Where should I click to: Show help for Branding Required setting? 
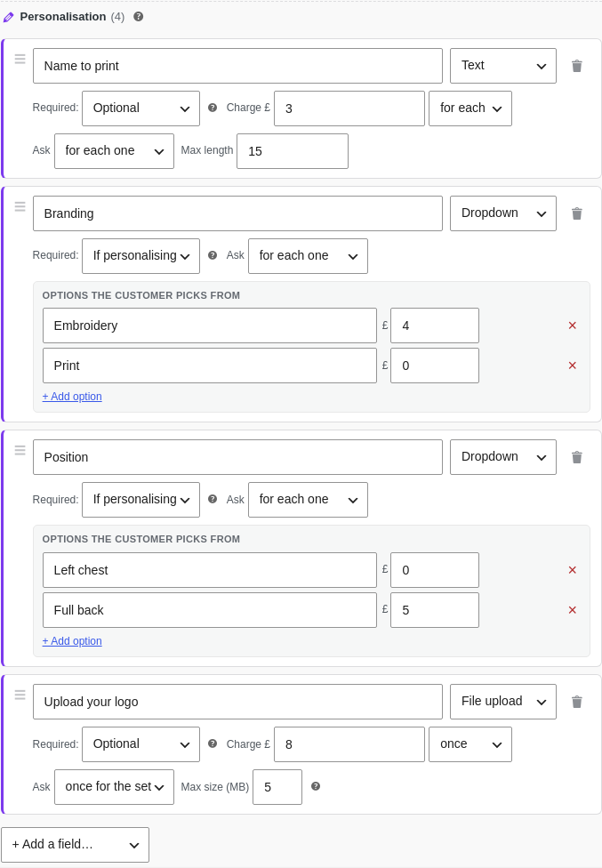213,255
